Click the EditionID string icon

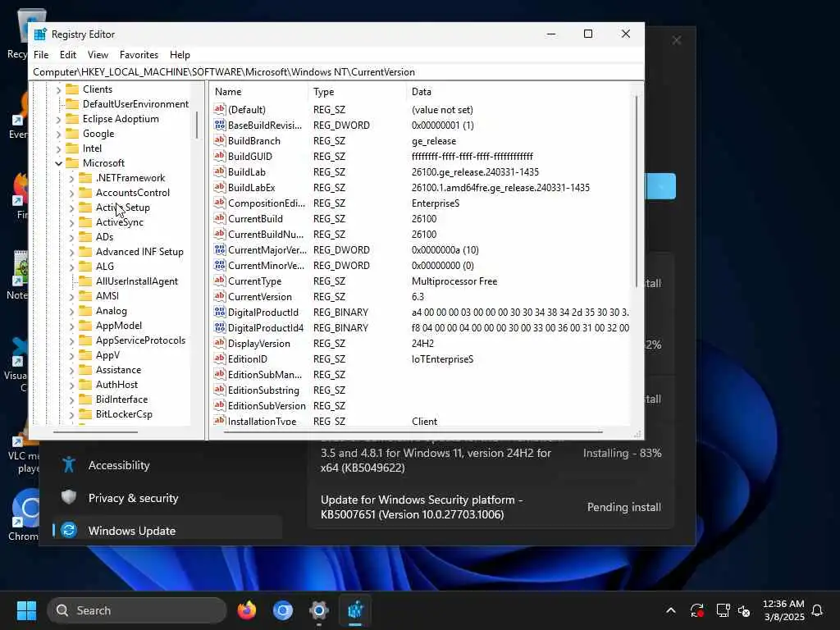pyautogui.click(x=220, y=358)
